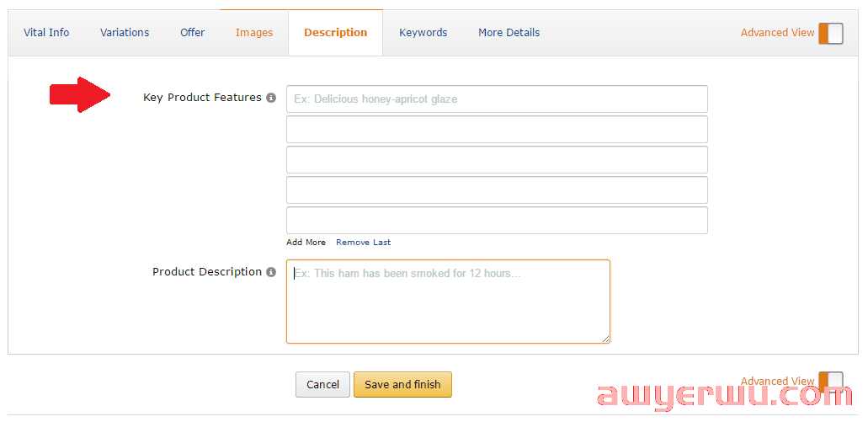868x422 pixels.
Task: Open the Vital Info tab
Action: 46,33
